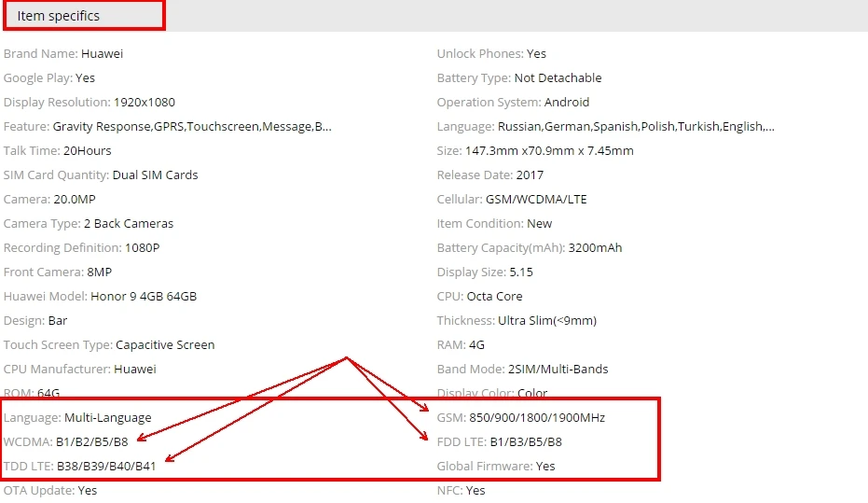868x503 pixels.
Task: Click Battery Type: Not Detachable entry
Action: click(519, 78)
